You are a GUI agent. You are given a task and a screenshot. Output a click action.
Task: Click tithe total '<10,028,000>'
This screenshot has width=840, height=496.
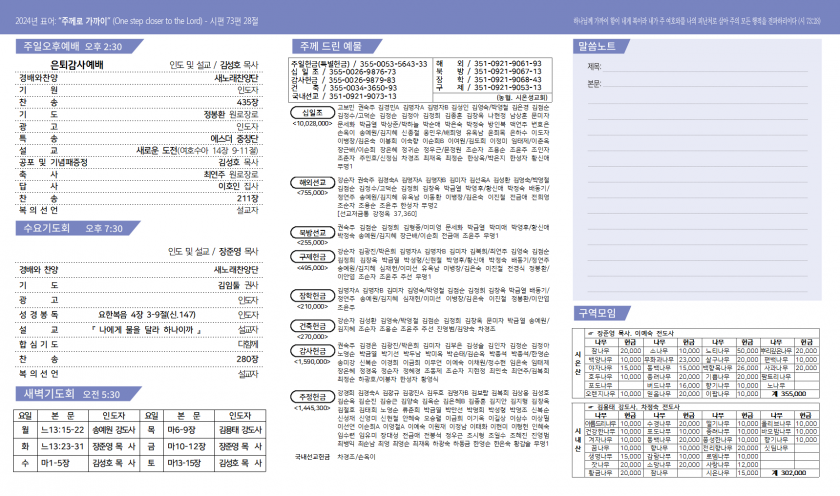pos(312,124)
